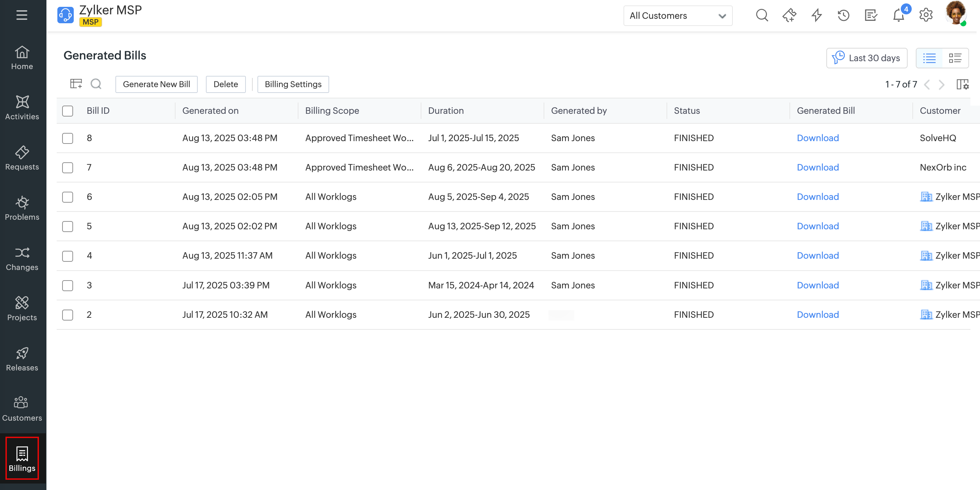The image size is (980, 490).
Task: Click the Generate New Bill button
Action: pos(156,84)
